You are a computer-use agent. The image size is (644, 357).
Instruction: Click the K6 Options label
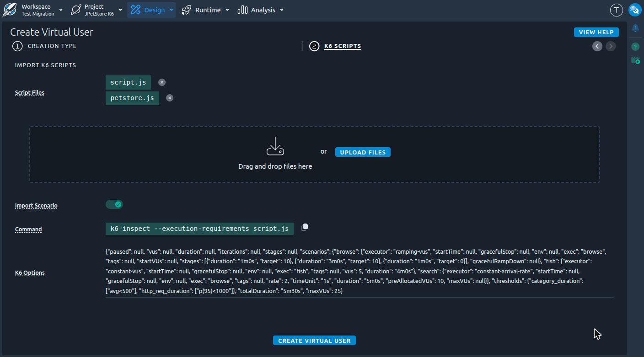(x=30, y=273)
